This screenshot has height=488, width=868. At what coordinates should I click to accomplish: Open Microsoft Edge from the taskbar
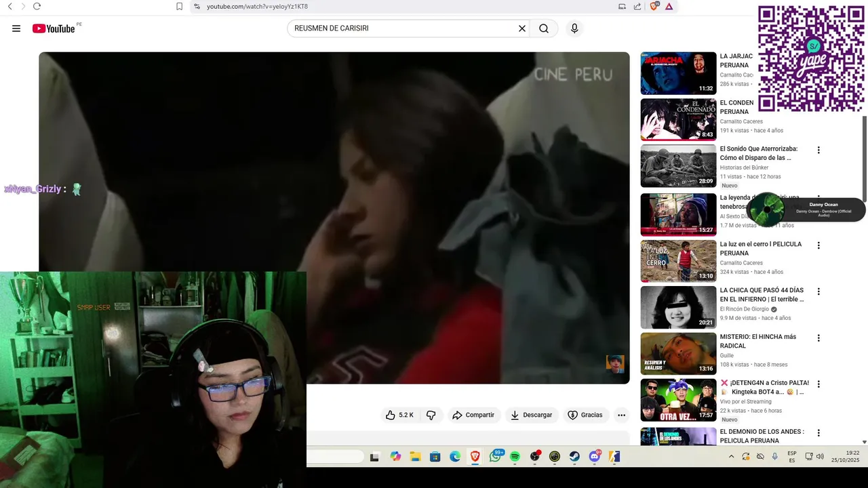coord(455,457)
